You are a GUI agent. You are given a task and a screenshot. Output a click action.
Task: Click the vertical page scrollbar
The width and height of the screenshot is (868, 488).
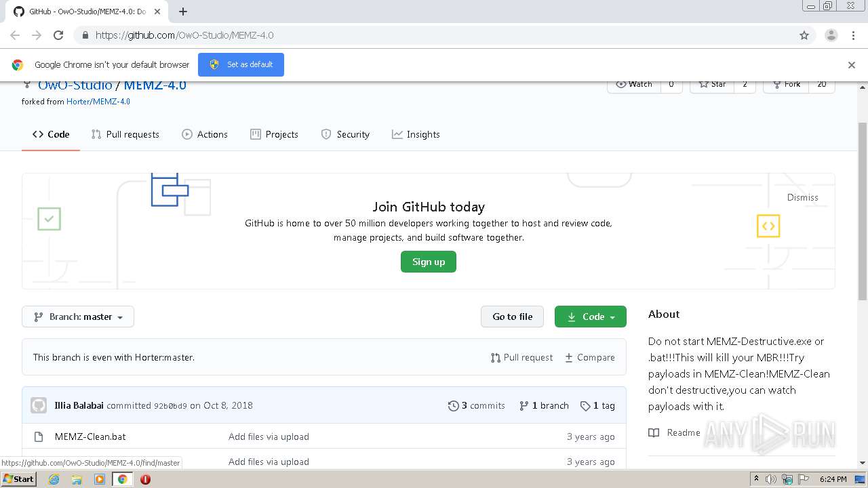[863, 211]
